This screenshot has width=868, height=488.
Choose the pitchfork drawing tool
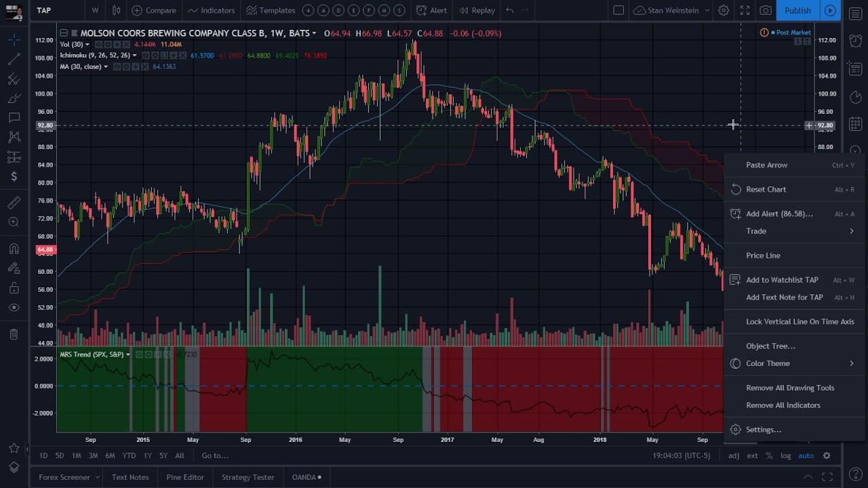click(14, 79)
